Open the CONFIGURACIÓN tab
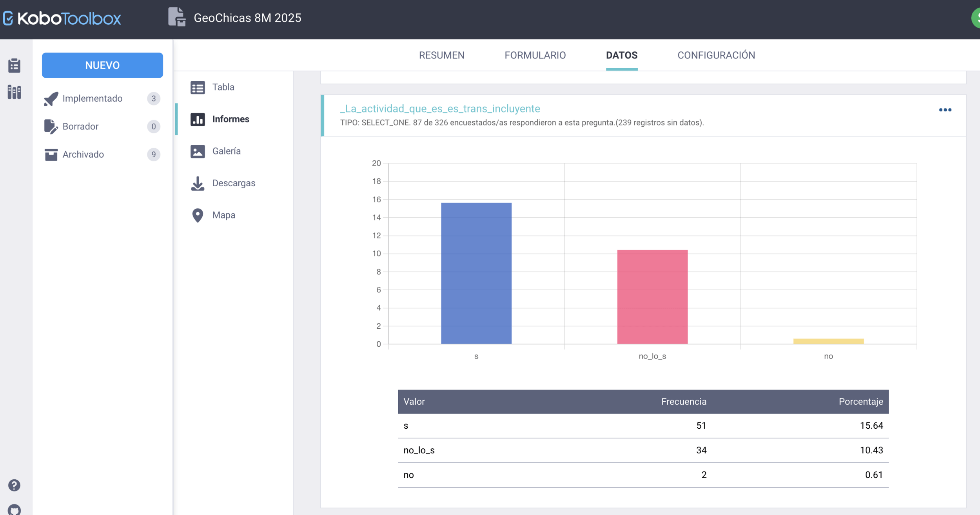The image size is (980, 515). point(716,55)
